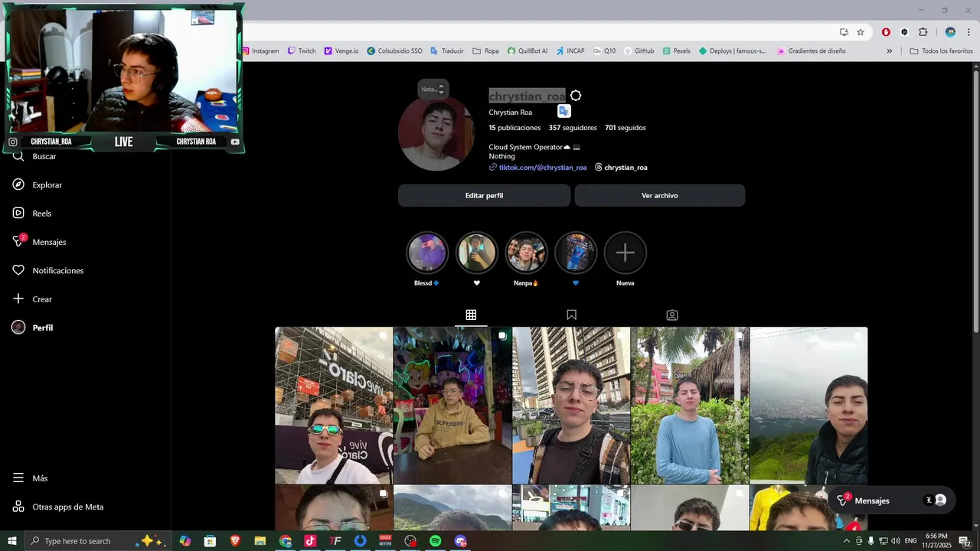Click the dark hexagon extension icon
Screen dimensions: 980x551
[904, 32]
